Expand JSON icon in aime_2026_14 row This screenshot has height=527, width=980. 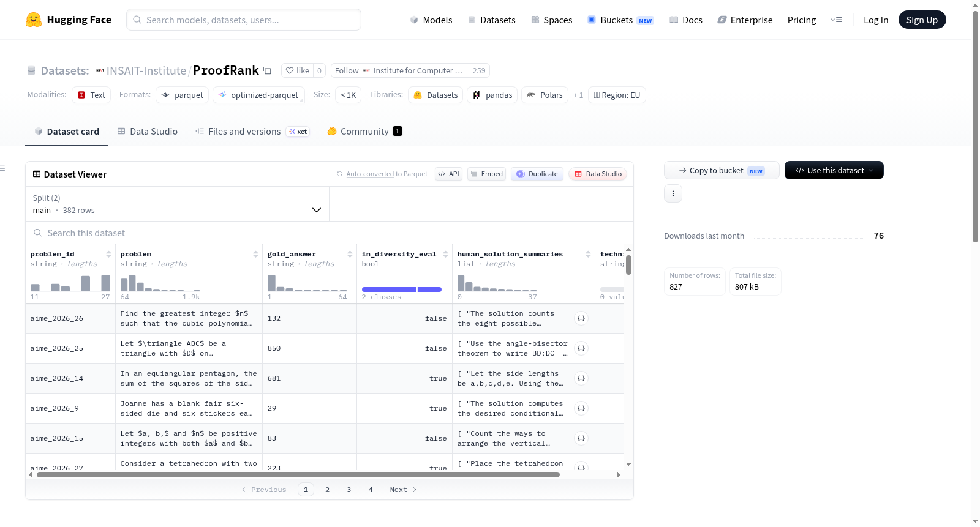pyautogui.click(x=581, y=378)
